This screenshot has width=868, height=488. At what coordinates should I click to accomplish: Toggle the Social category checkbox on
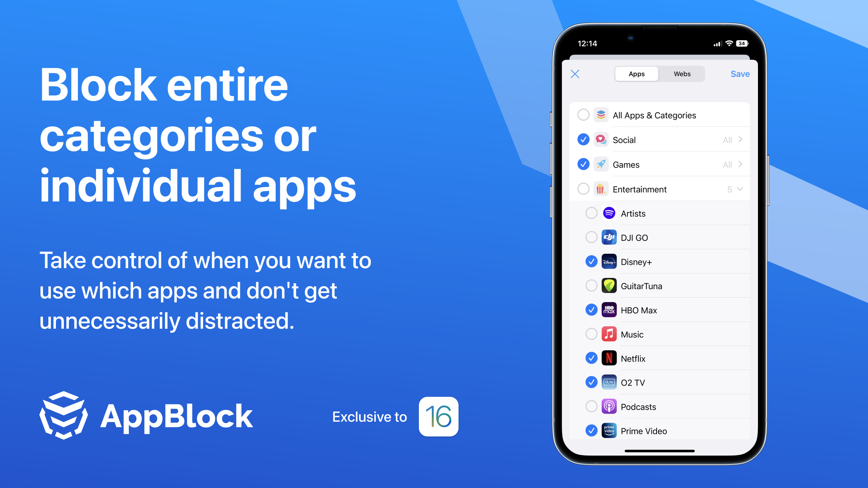pos(584,139)
